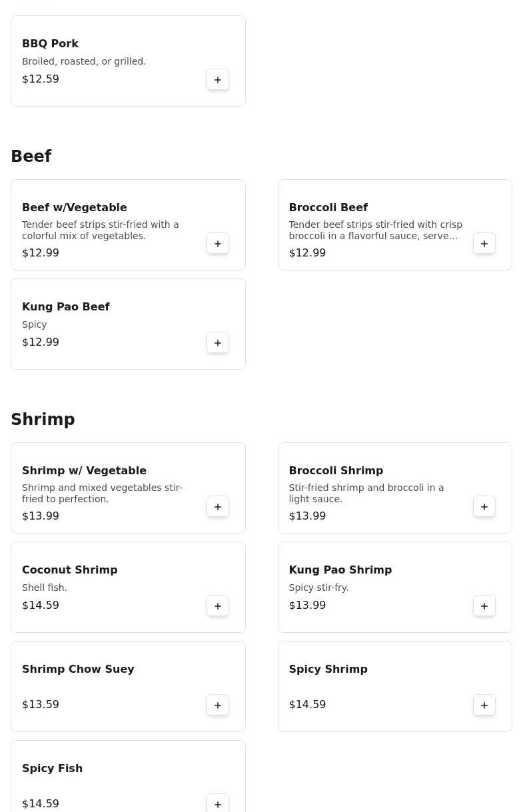Add Spicy Shrimp using its plus icon

point(484,705)
